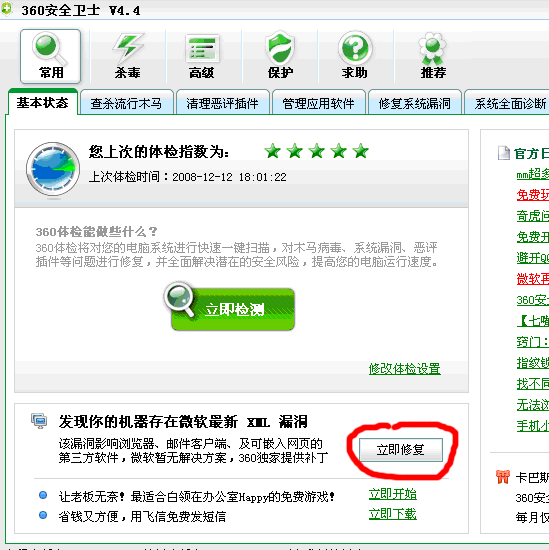Open the 找不同 news link
Screen dimensions: 549x550
533,384
